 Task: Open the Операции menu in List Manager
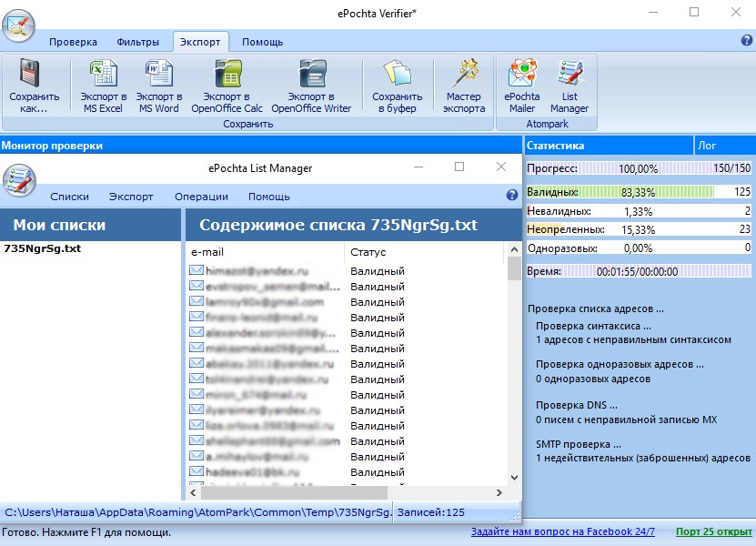point(202,197)
